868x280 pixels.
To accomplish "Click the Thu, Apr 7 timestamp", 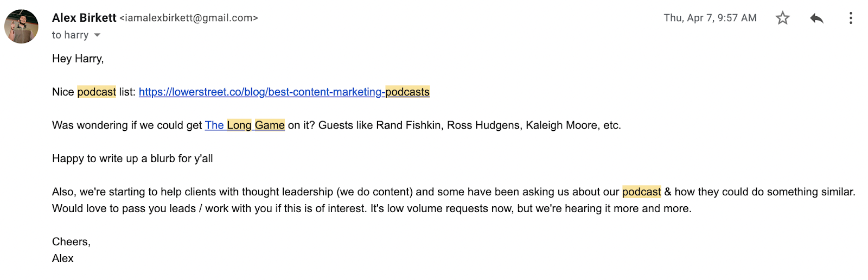I will [x=710, y=18].
